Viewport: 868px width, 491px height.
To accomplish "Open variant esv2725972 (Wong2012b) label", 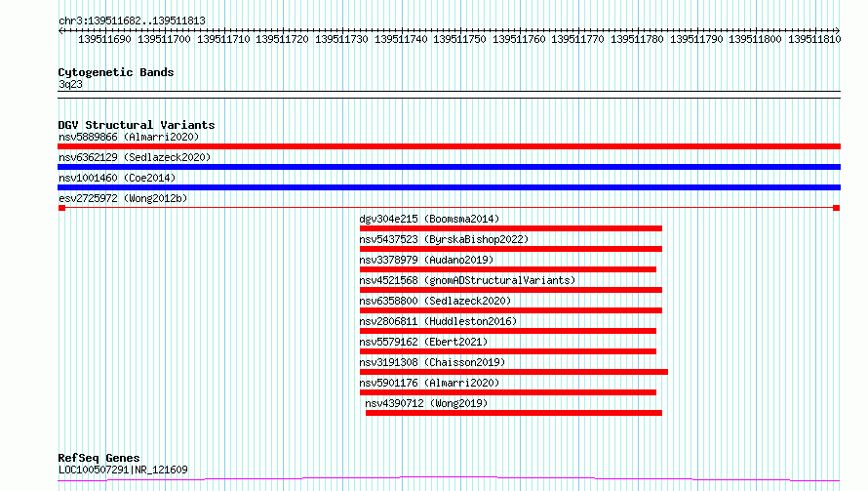I will pyautogui.click(x=123, y=198).
